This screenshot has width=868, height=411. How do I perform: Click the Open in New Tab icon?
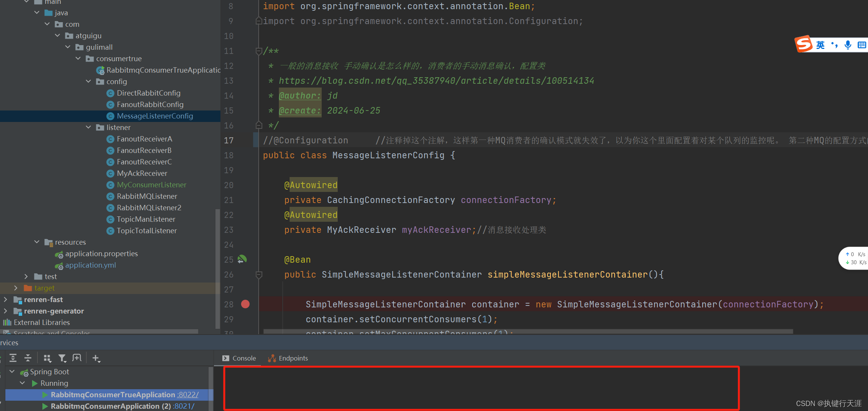(77, 358)
